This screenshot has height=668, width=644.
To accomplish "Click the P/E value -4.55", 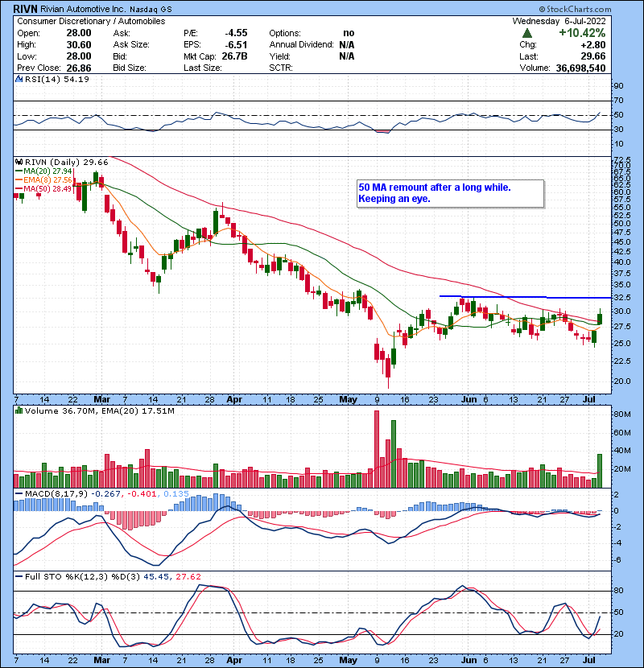I will click(x=236, y=33).
